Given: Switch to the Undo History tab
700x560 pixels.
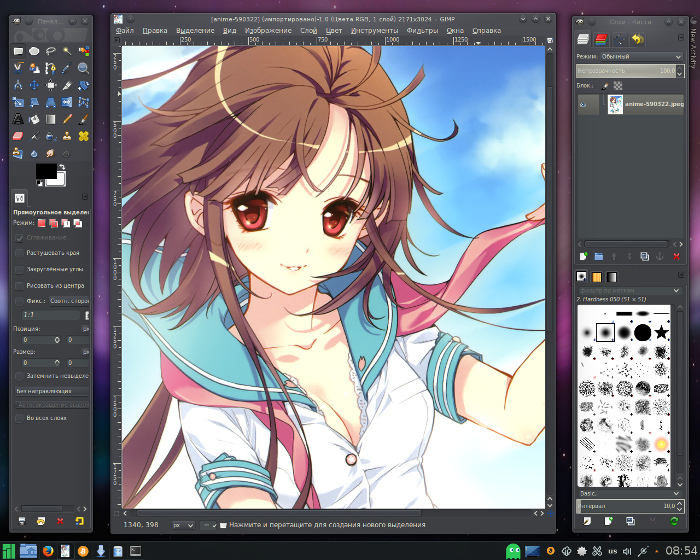Looking at the screenshot, I should 638,39.
